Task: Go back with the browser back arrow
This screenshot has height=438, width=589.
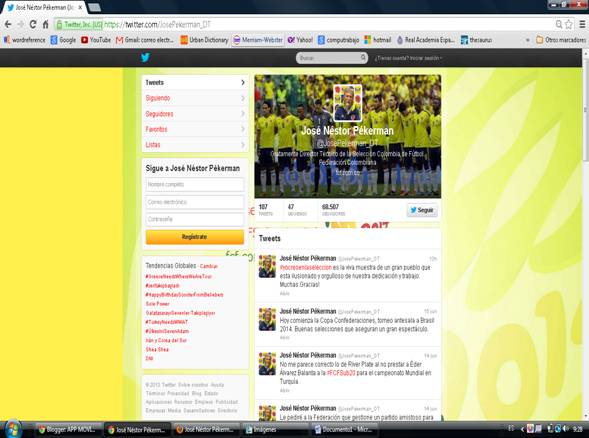Action: coord(8,24)
